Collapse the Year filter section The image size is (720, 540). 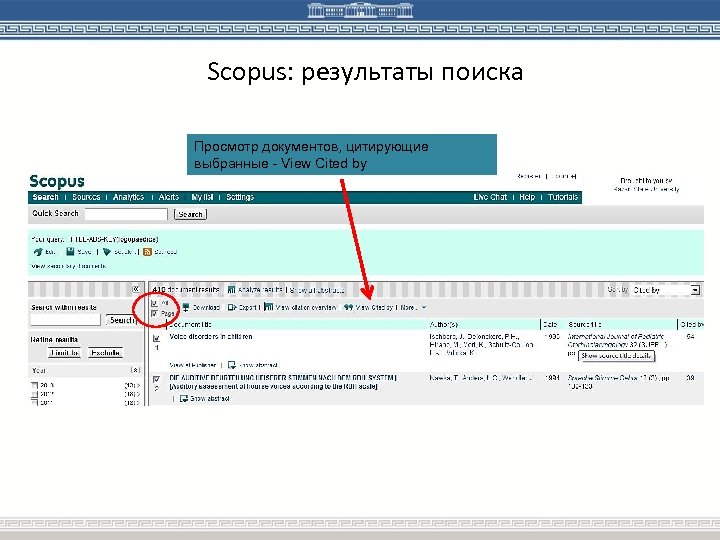135,370
